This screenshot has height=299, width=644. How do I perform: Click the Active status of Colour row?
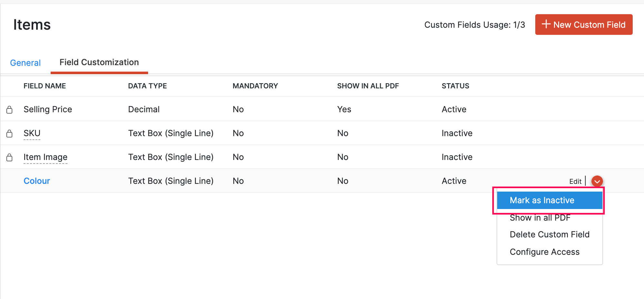[454, 181]
